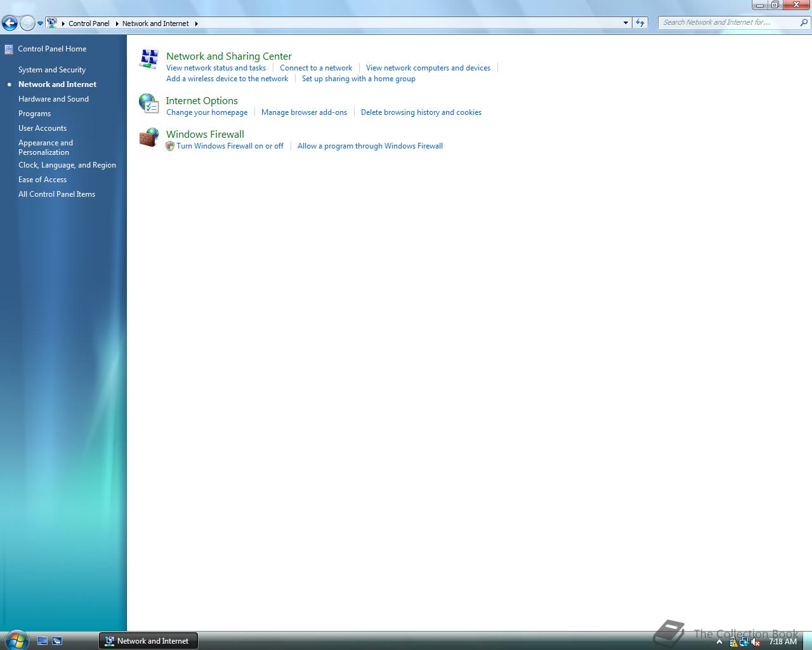This screenshot has height=650, width=812.
Task: Expand the arrow before Control Panel breadcrumb
Action: (x=63, y=23)
